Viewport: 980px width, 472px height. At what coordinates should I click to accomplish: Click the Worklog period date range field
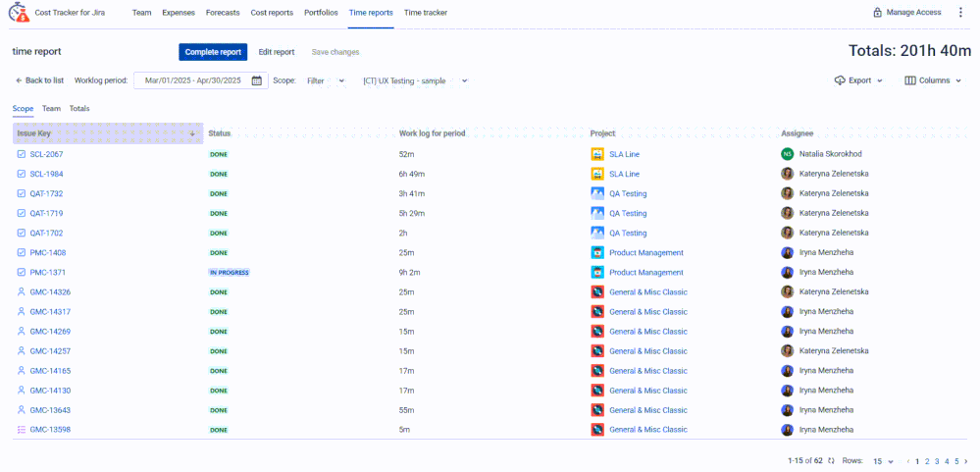point(201,80)
